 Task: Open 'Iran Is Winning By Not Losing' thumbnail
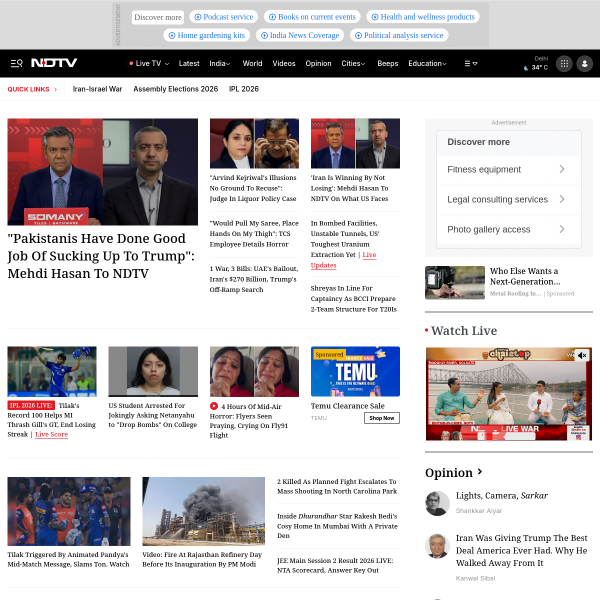pos(355,143)
